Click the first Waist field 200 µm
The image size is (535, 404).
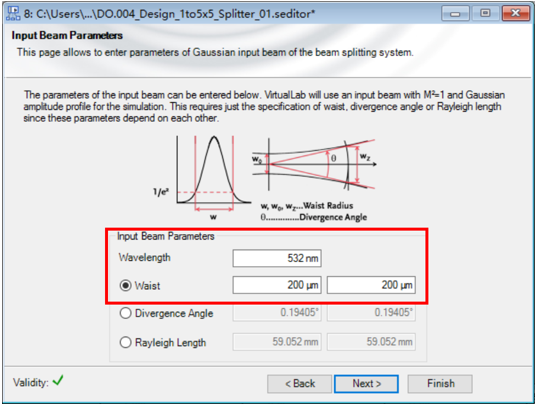tap(277, 285)
